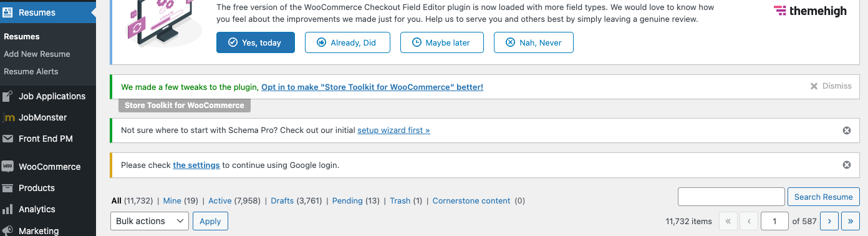Open the Job Applications menu icon
The image size is (868, 236).
7,96
